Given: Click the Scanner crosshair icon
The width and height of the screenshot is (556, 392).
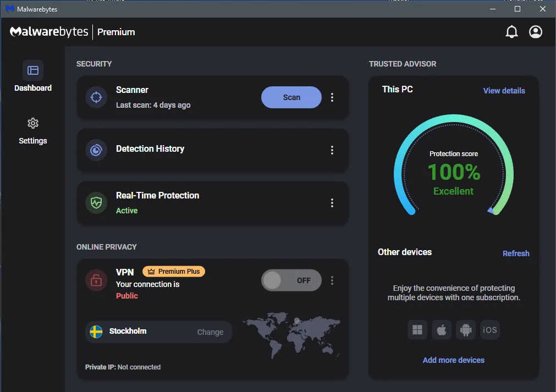Looking at the screenshot, I should [96, 97].
